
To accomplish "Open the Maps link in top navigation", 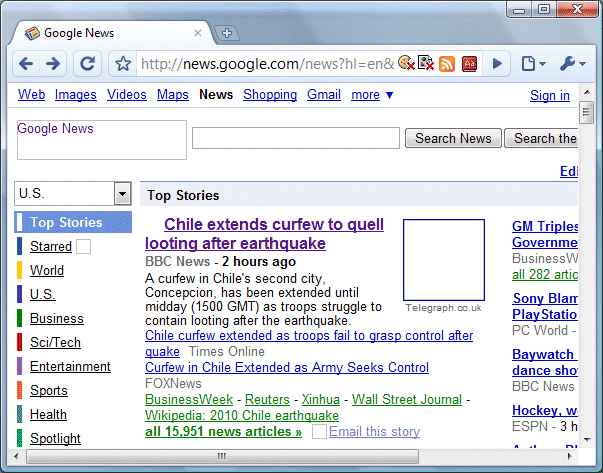I will [x=173, y=95].
